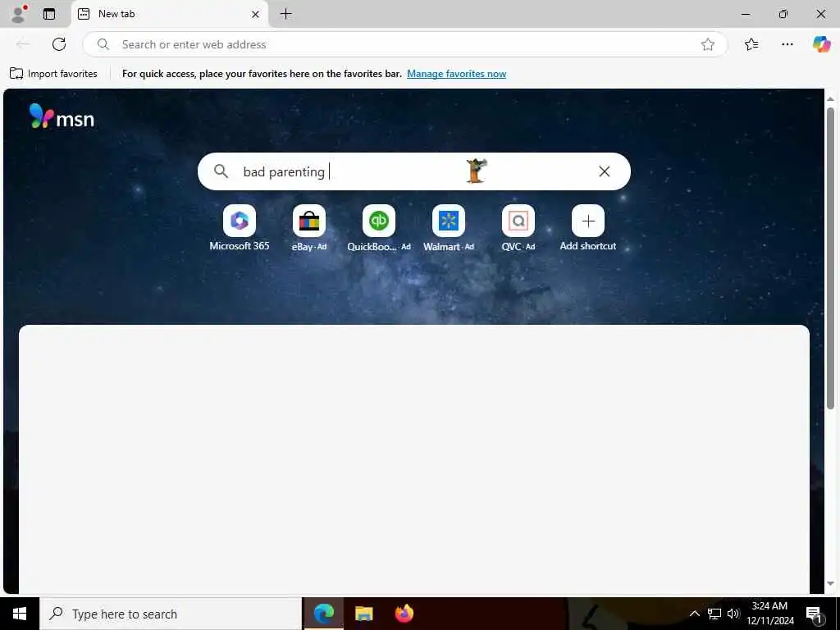840x630 pixels.
Task: Open File Explorer from taskbar
Action: 364,614
